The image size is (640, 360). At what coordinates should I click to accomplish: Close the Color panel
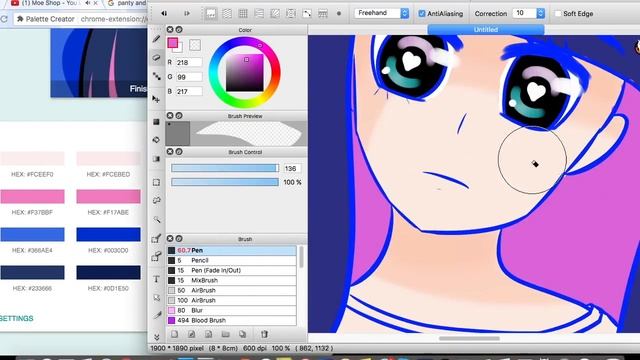coord(170,29)
